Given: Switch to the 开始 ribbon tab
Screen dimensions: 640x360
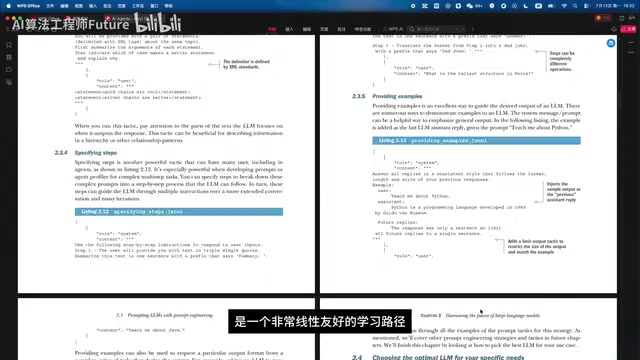Looking at the screenshot, I should point(272,29).
